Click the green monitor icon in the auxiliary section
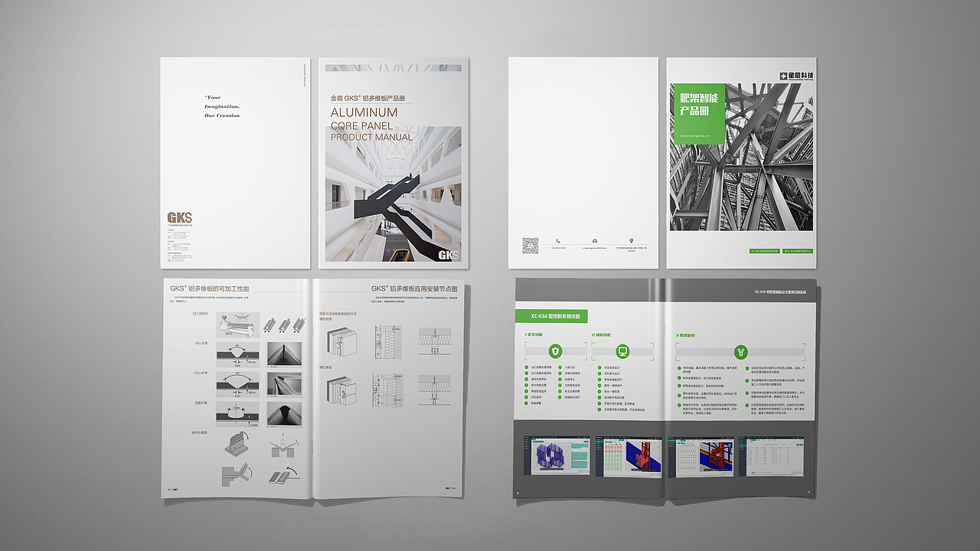 [622, 352]
